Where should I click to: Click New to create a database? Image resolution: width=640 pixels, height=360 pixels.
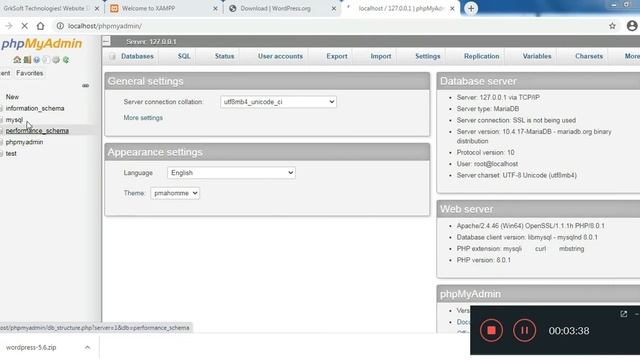coord(12,97)
